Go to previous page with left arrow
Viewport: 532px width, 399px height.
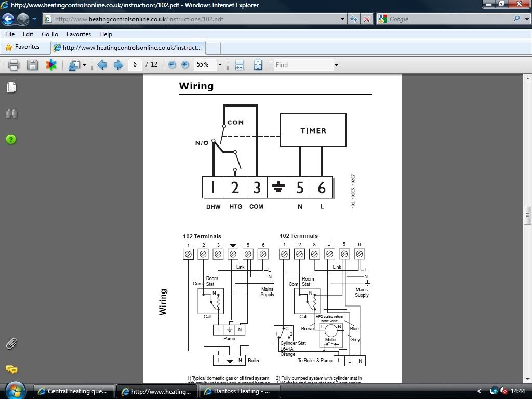(x=102, y=65)
